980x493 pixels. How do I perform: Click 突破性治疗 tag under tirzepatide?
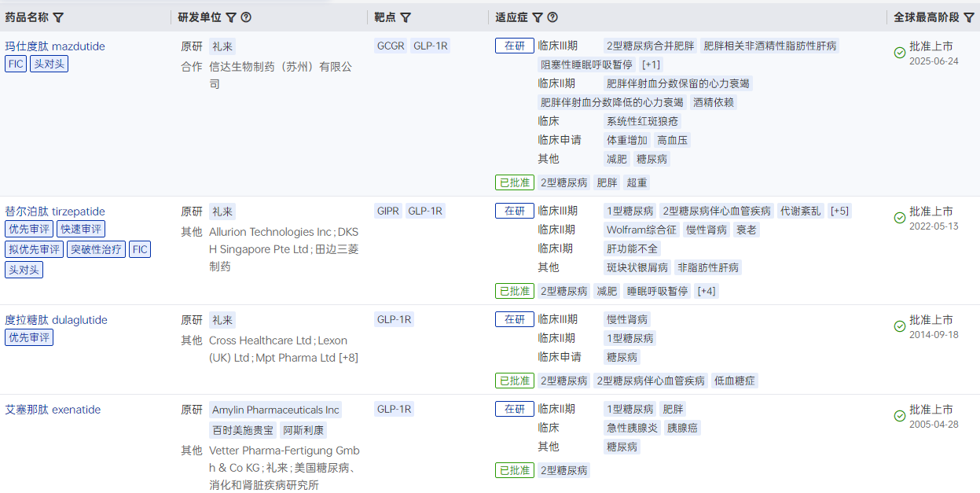[x=96, y=249]
